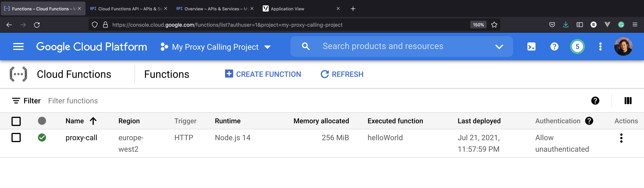
Task: Click the helloWorld executed function cell
Action: pyautogui.click(x=385, y=138)
